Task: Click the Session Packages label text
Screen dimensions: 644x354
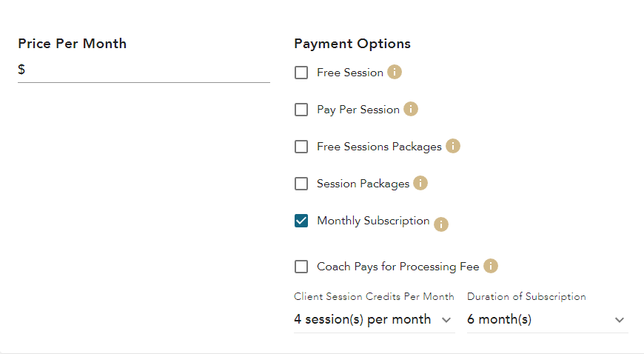Action: pyautogui.click(x=363, y=184)
